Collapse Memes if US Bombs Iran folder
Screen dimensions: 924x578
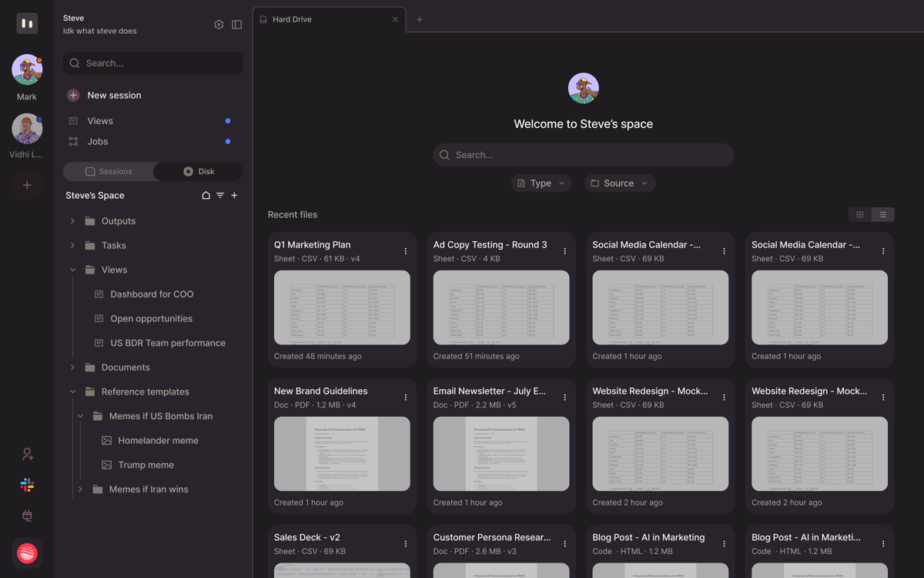(80, 416)
